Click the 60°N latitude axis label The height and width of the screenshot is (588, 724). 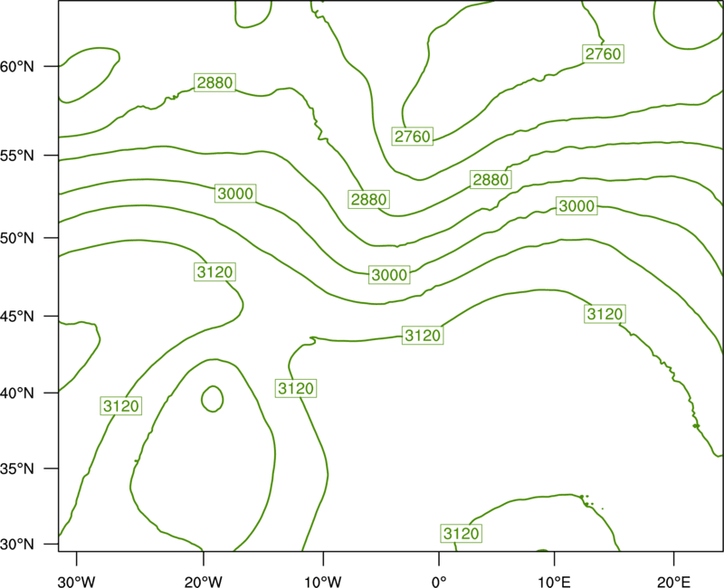17,67
